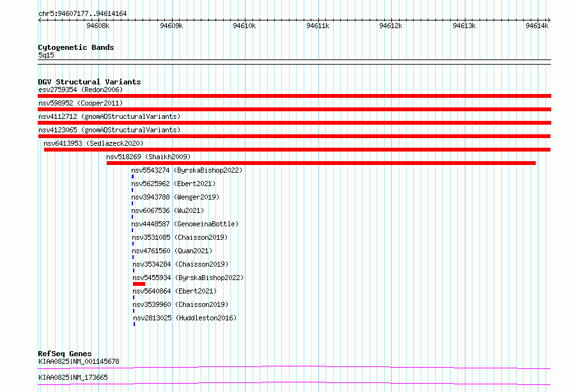Click the blue marker under nsv4448587 GenomeinaBottle
569x392 pixels.
(132, 230)
